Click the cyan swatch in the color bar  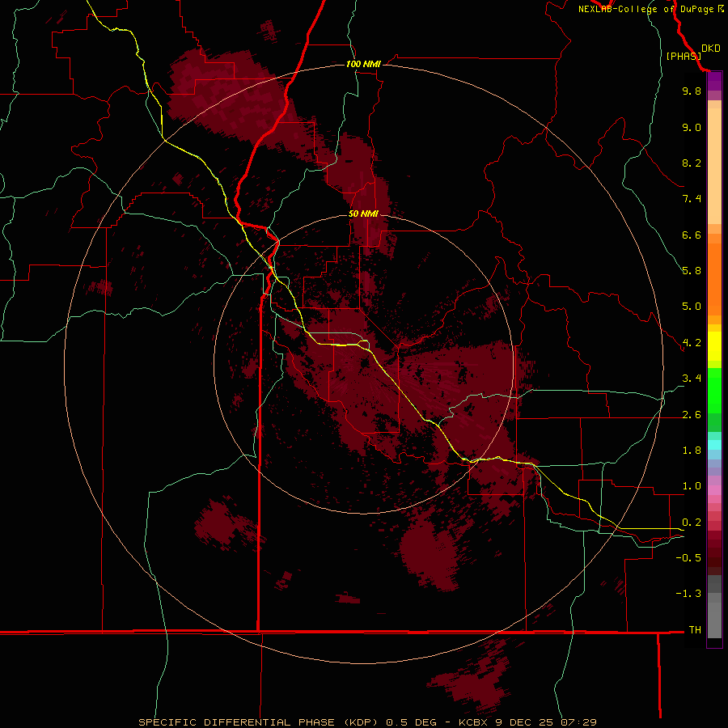tap(714, 445)
